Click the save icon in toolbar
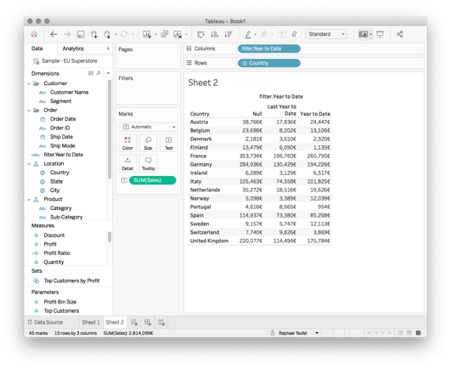Screen dimensions: 451x369 click(81, 34)
